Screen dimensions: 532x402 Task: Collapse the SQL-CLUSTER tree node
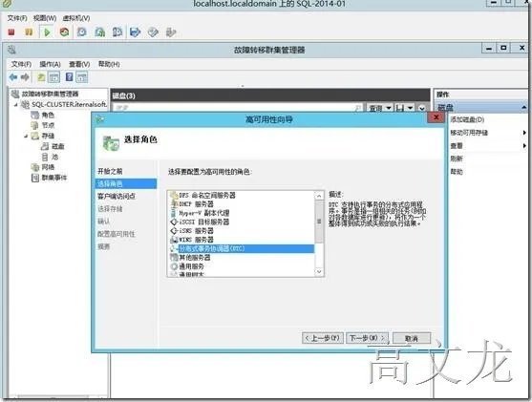coord(15,105)
